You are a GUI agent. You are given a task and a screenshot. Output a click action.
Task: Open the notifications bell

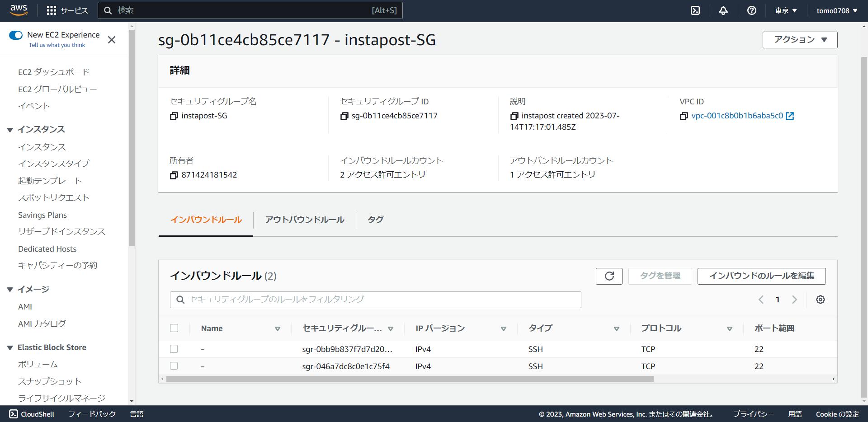[x=723, y=10]
